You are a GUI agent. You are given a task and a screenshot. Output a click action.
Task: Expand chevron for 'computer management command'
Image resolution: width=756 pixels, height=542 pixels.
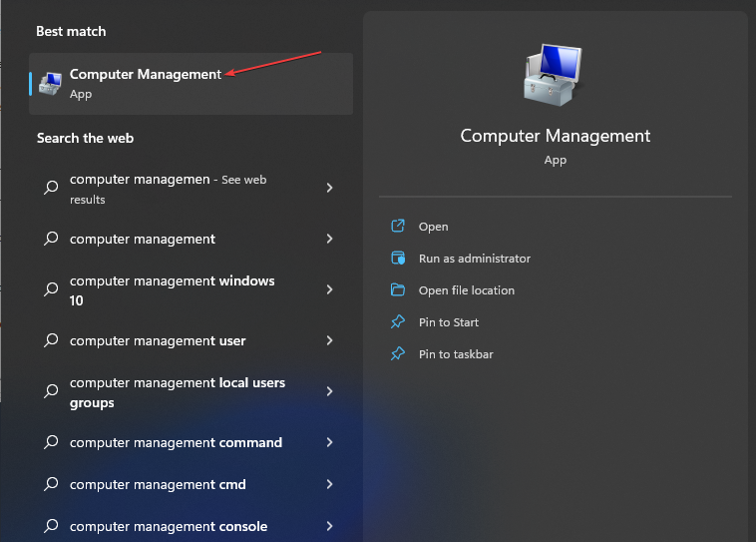(330, 442)
